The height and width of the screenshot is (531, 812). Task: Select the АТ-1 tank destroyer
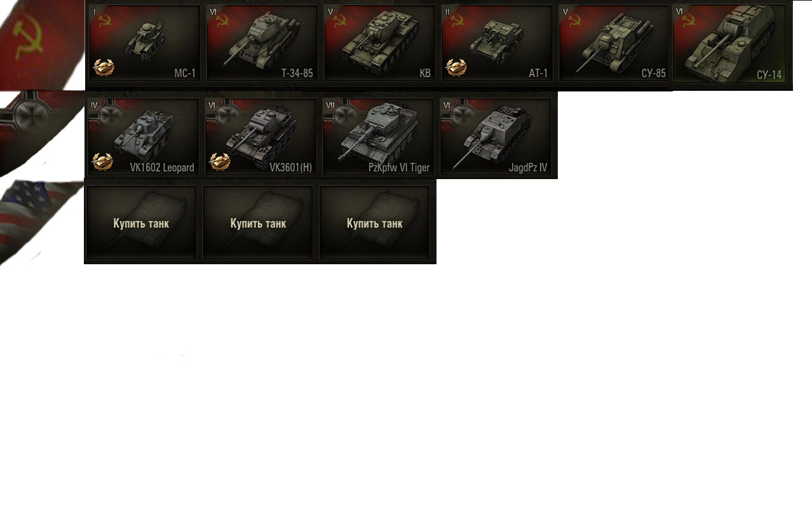[497, 43]
